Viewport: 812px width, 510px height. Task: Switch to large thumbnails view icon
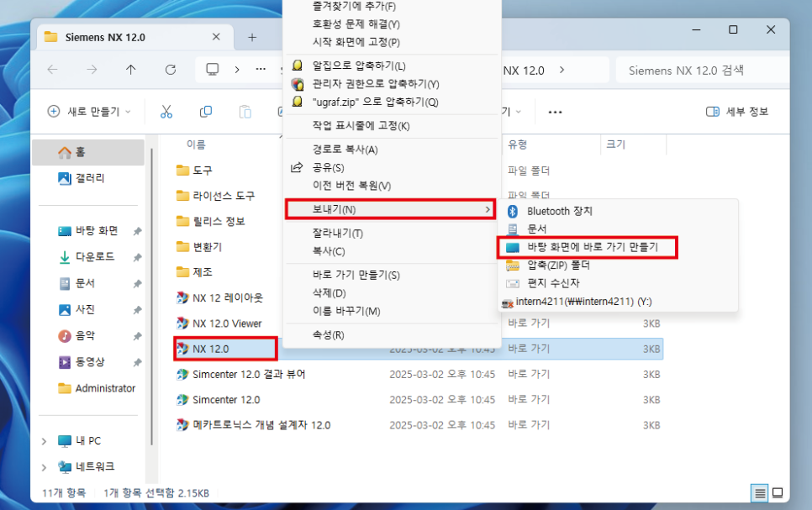778,493
